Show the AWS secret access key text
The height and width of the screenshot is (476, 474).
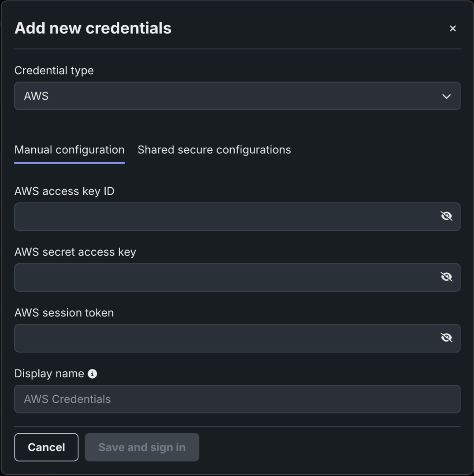446,277
